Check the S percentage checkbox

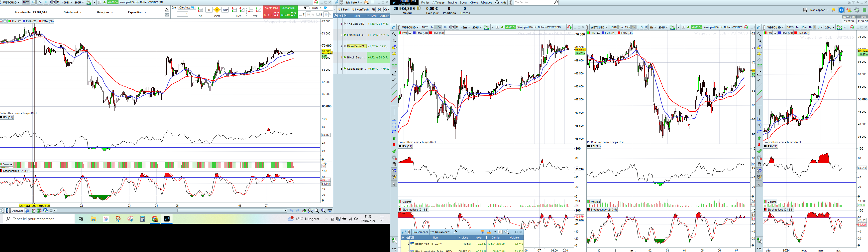point(318,14)
